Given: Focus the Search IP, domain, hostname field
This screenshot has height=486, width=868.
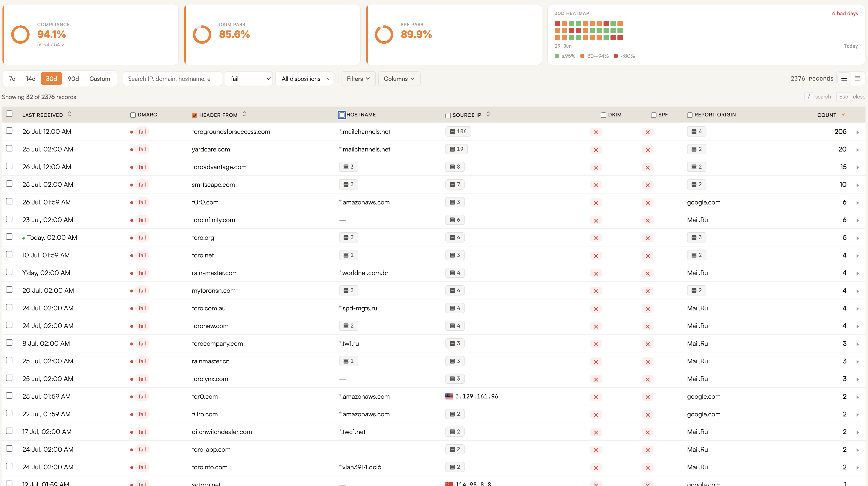Looking at the screenshot, I should (x=172, y=79).
